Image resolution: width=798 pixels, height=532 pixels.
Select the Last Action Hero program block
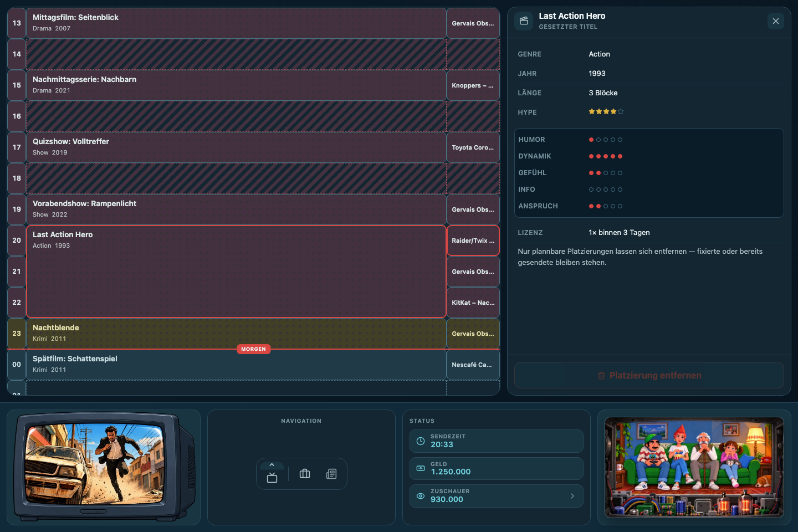[x=237, y=272]
